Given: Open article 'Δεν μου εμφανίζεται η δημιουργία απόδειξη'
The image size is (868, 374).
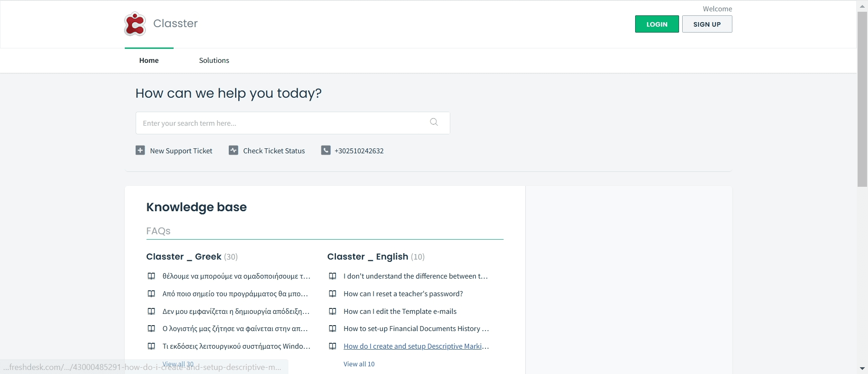Looking at the screenshot, I should 236,311.
